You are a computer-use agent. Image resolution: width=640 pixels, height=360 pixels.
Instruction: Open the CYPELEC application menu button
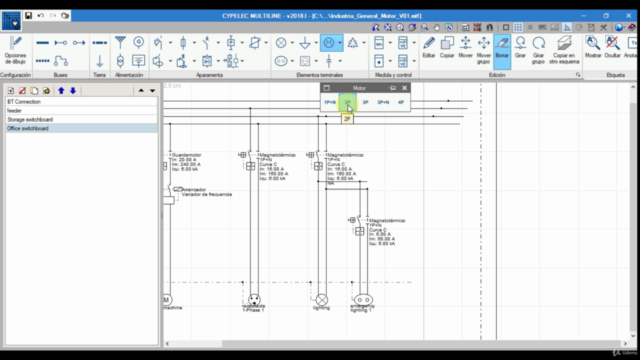(x=11, y=21)
